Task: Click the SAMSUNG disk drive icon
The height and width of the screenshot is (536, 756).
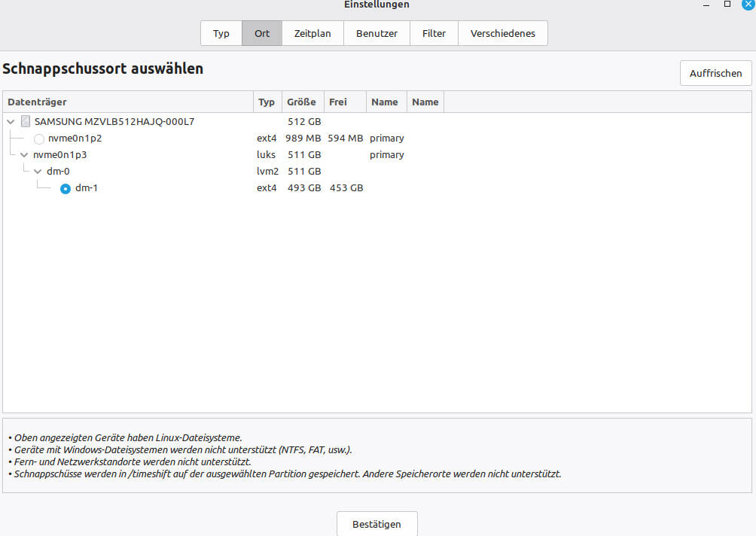Action: tap(26, 122)
